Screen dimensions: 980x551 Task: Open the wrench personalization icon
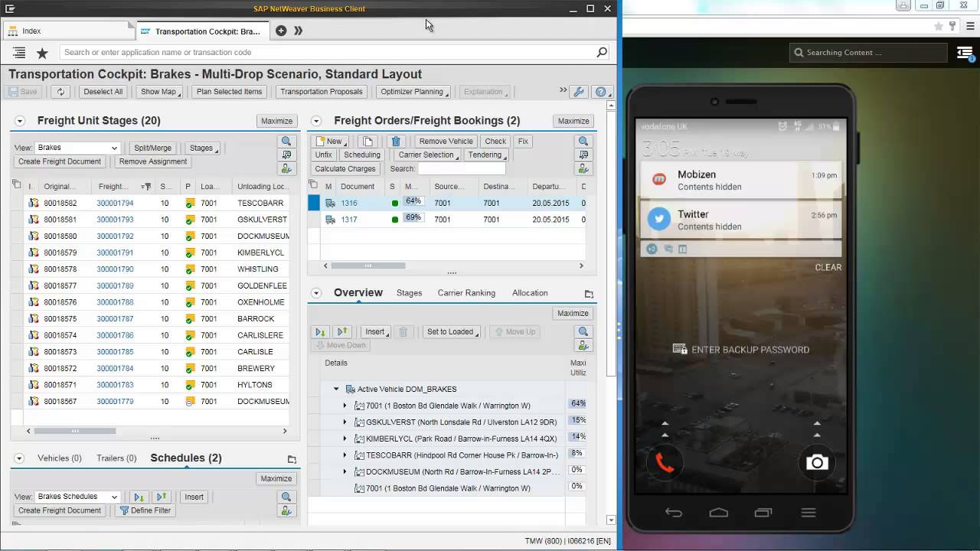pyautogui.click(x=579, y=92)
